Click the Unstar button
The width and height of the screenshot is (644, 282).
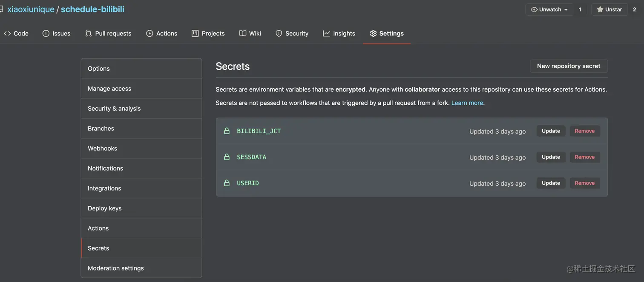pos(609,9)
